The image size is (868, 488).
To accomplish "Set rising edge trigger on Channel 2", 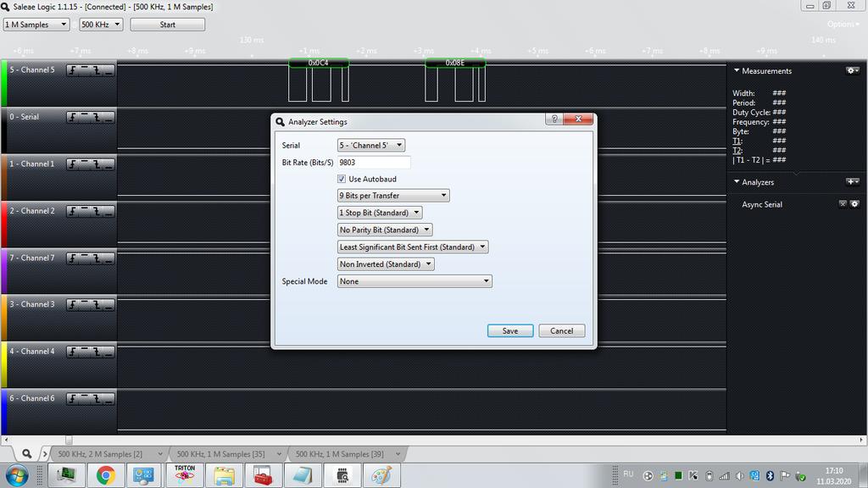I will (x=73, y=211).
